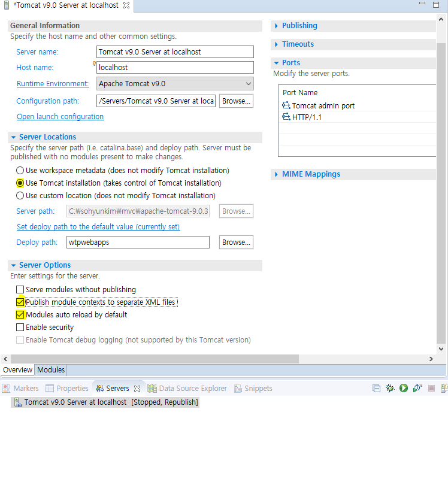Collapse all servers in Servers view
This screenshot has width=448, height=482.
coord(376,389)
